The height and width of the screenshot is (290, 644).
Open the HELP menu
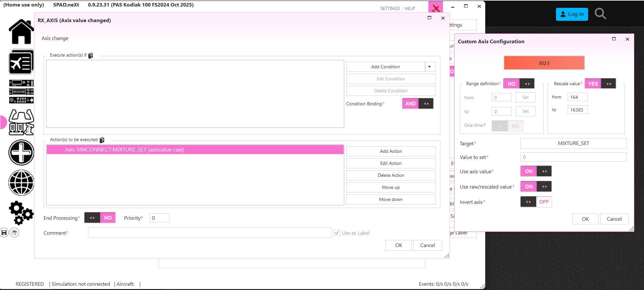click(x=410, y=8)
